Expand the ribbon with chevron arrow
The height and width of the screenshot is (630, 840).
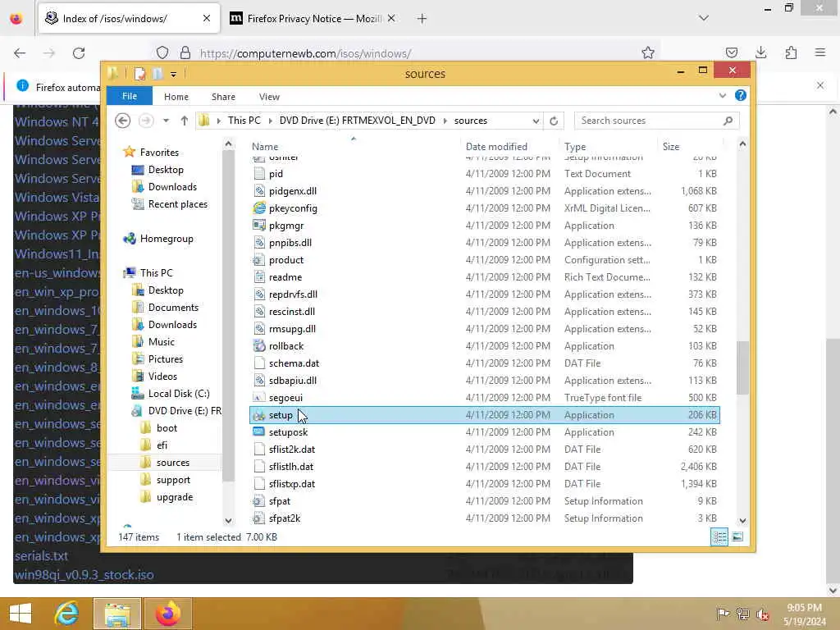[x=722, y=95]
